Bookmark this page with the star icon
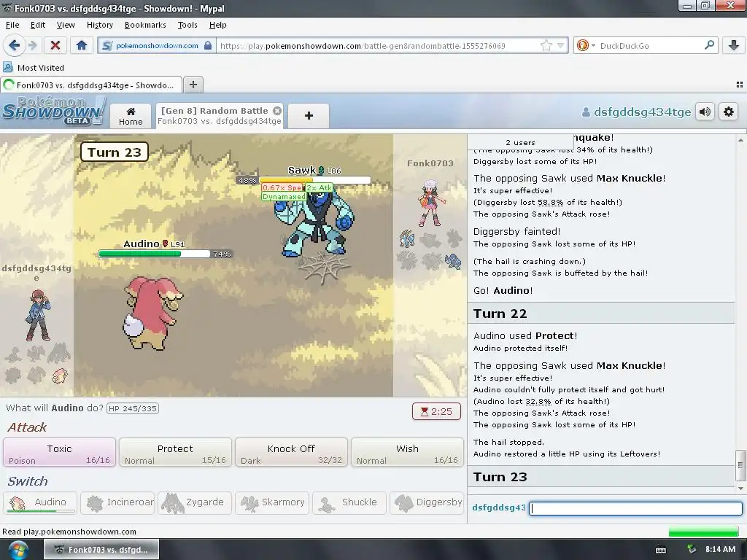Image resolution: width=747 pixels, height=560 pixels. tap(546, 46)
